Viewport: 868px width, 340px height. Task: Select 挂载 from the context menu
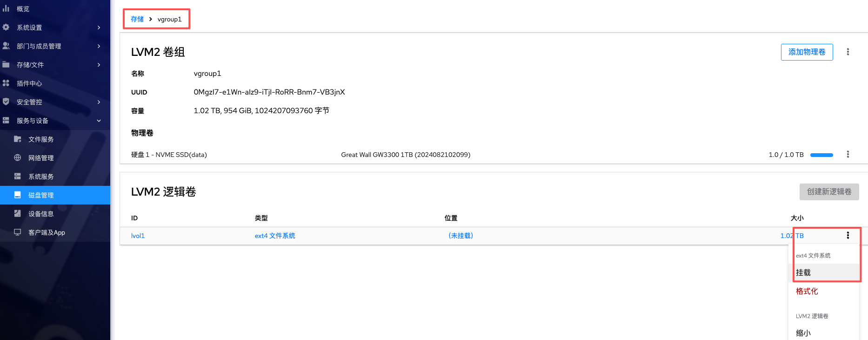tap(803, 272)
